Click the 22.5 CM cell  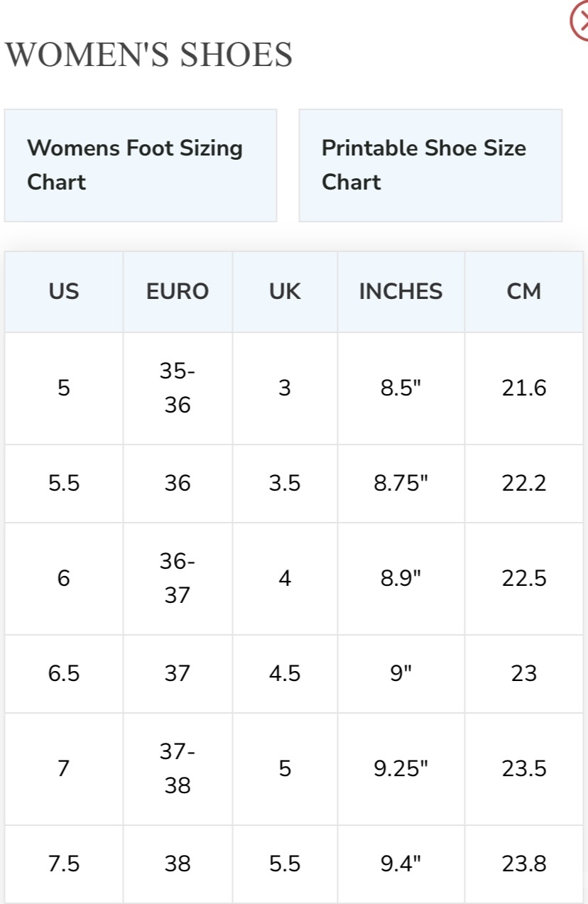pos(524,579)
